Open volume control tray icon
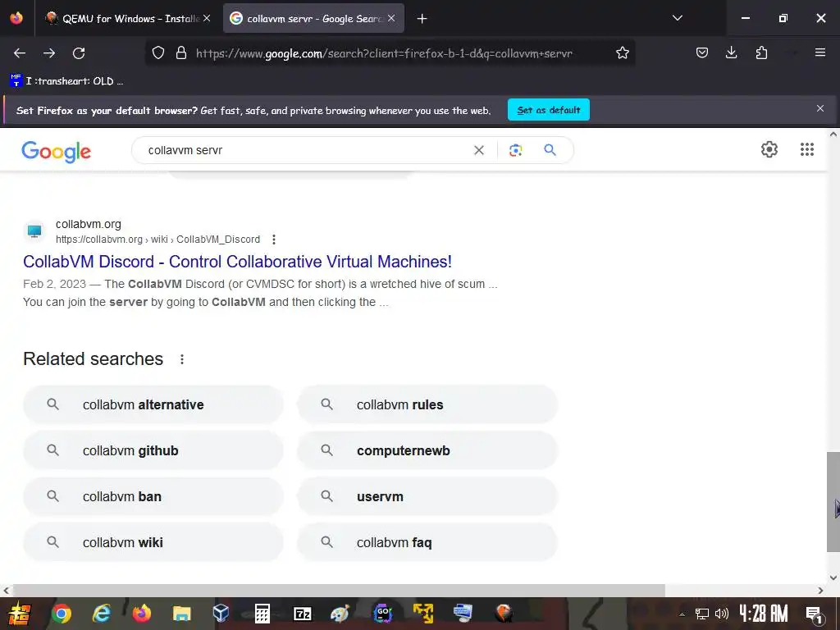The image size is (840, 630). coord(722,614)
